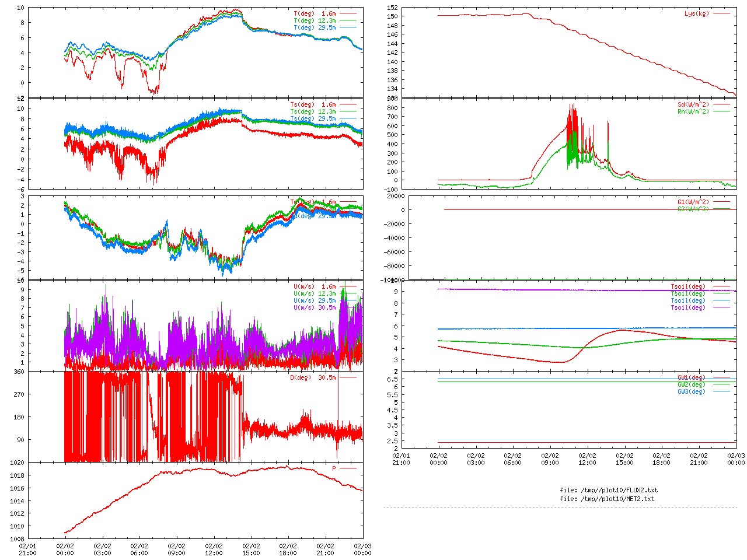The width and height of the screenshot is (747, 560).
Task: Click the red T(deg) 1.6m legend entry
Action: point(315,13)
